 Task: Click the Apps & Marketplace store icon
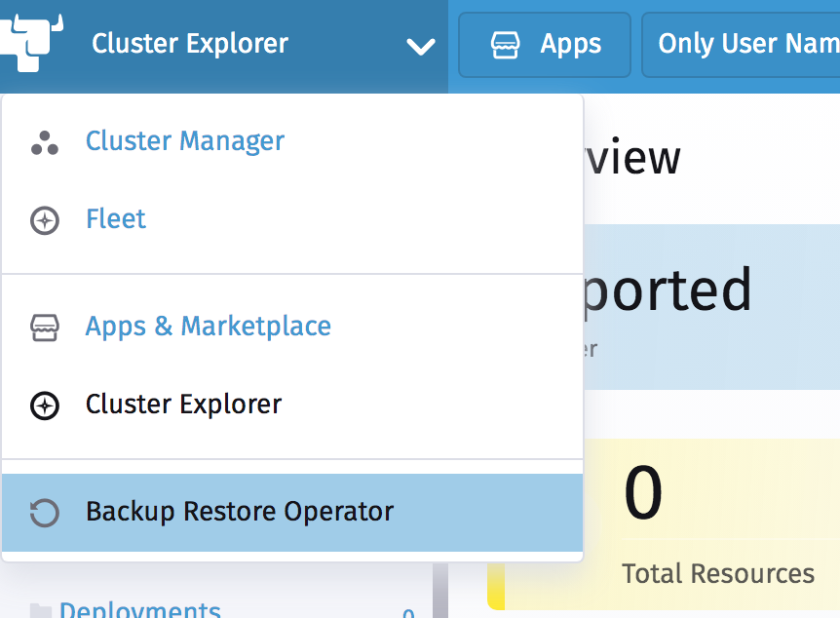(x=45, y=328)
